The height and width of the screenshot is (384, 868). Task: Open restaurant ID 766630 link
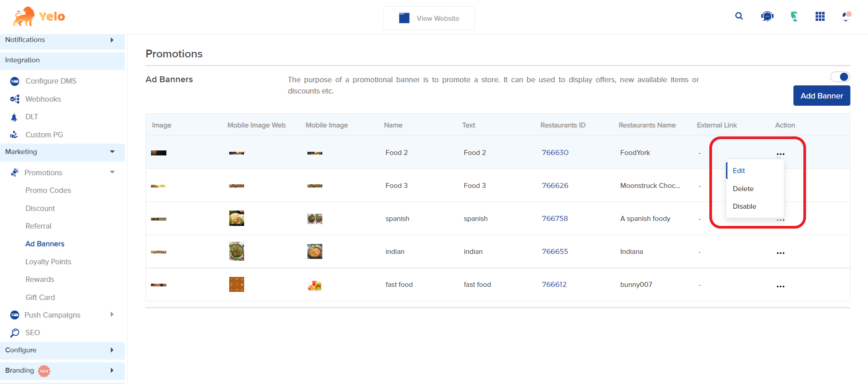[555, 153]
